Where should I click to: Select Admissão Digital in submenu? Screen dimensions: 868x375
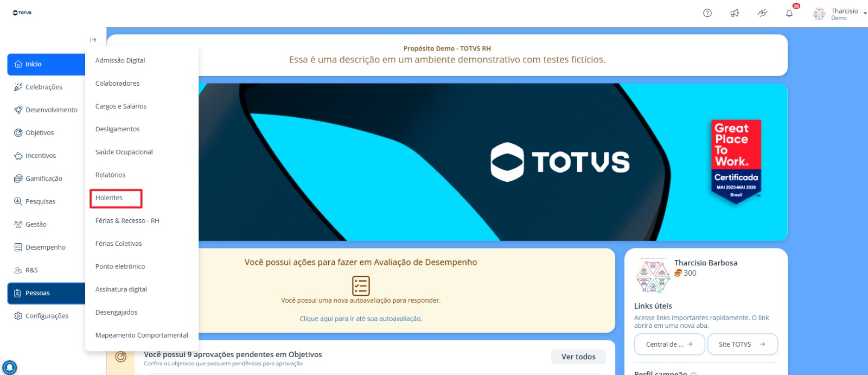[x=120, y=60]
